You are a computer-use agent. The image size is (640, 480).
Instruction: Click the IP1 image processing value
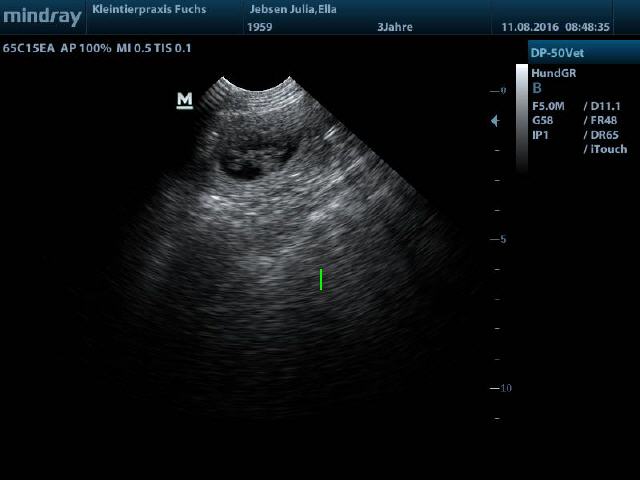(540, 135)
